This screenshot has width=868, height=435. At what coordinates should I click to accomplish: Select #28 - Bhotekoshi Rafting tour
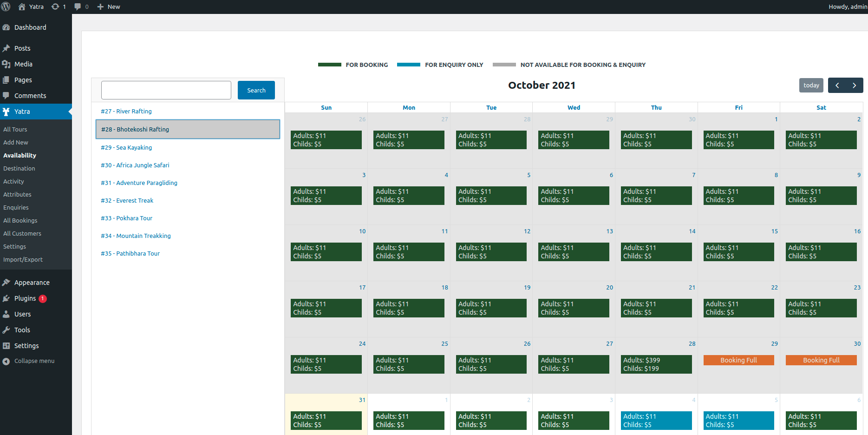(x=188, y=129)
